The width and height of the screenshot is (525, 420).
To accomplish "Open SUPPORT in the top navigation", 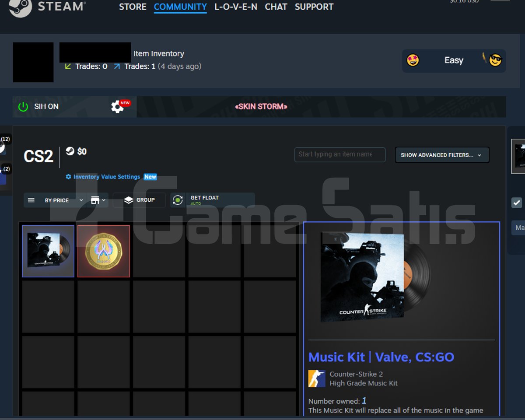I will pyautogui.click(x=314, y=7).
